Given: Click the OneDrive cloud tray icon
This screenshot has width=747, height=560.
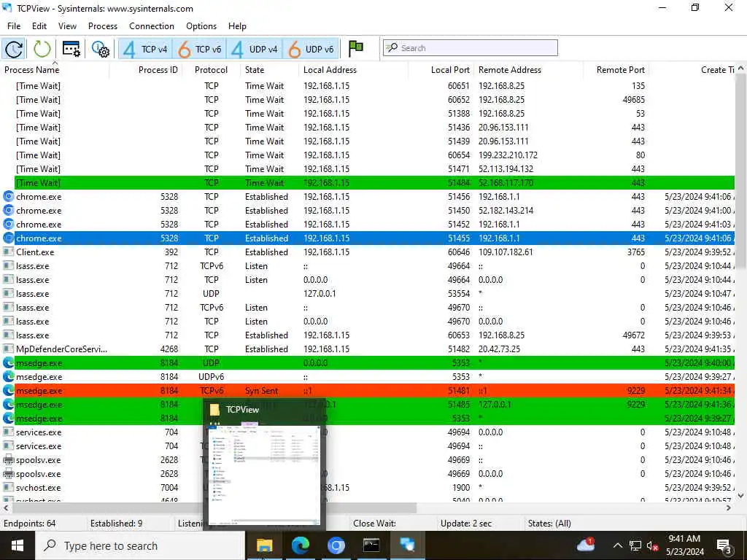Looking at the screenshot, I should click(586, 545).
